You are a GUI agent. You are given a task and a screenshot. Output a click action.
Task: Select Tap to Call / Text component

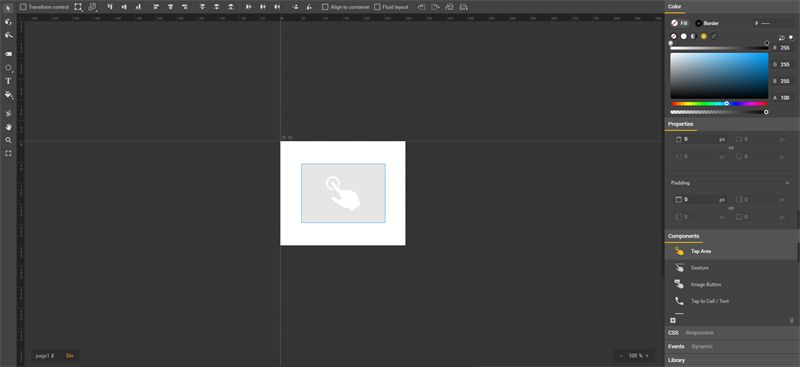click(731, 301)
